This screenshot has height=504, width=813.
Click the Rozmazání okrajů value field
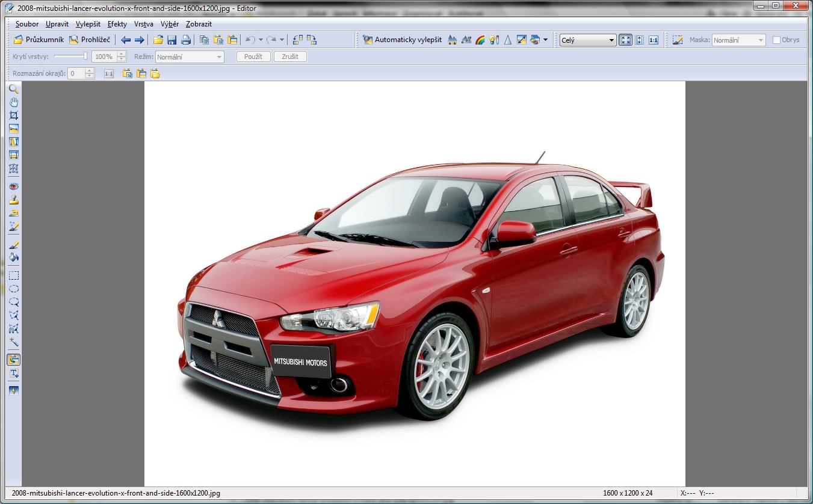click(76, 73)
